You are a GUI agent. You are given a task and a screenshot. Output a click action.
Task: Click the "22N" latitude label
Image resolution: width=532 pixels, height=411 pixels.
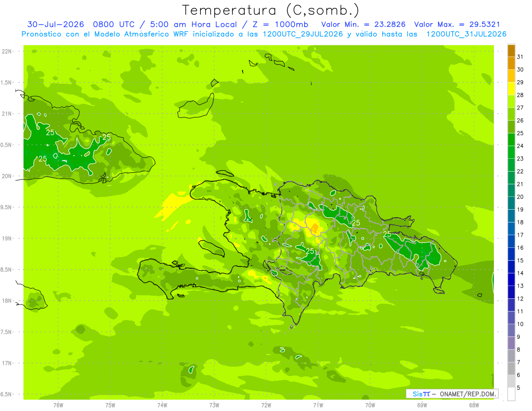tap(7, 51)
